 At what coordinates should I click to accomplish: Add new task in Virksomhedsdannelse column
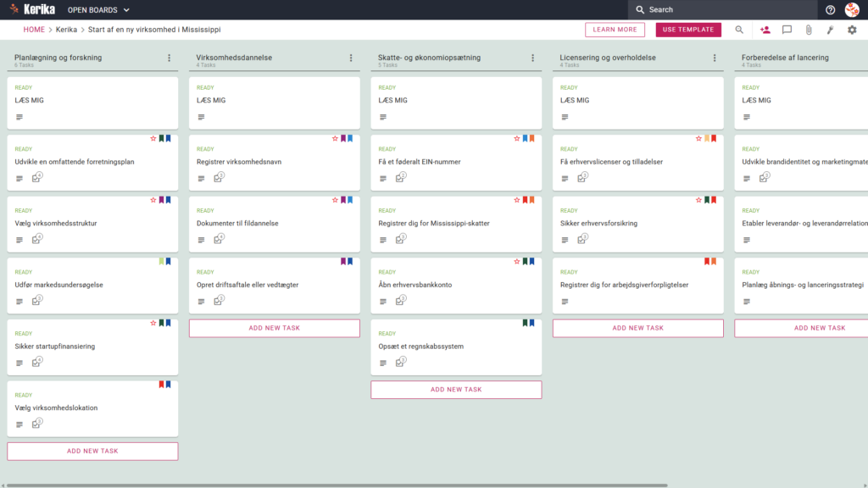pos(274,328)
